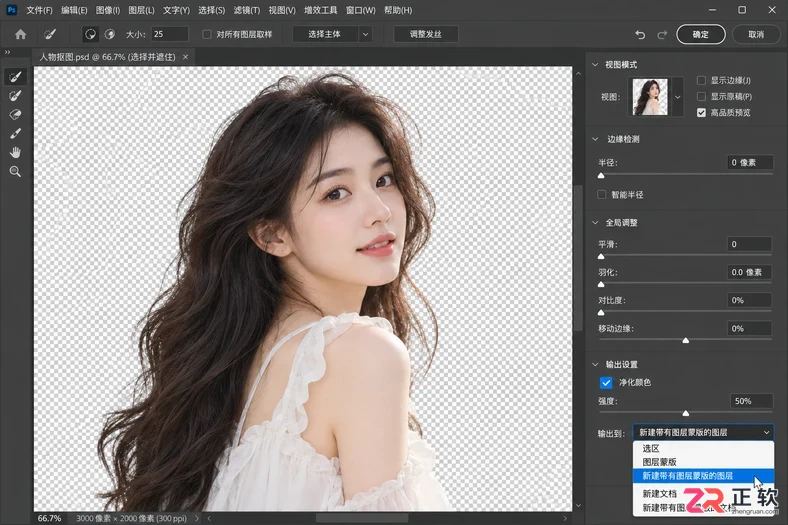Collapse the 边缘检测 section
788x525 pixels.
596,139
